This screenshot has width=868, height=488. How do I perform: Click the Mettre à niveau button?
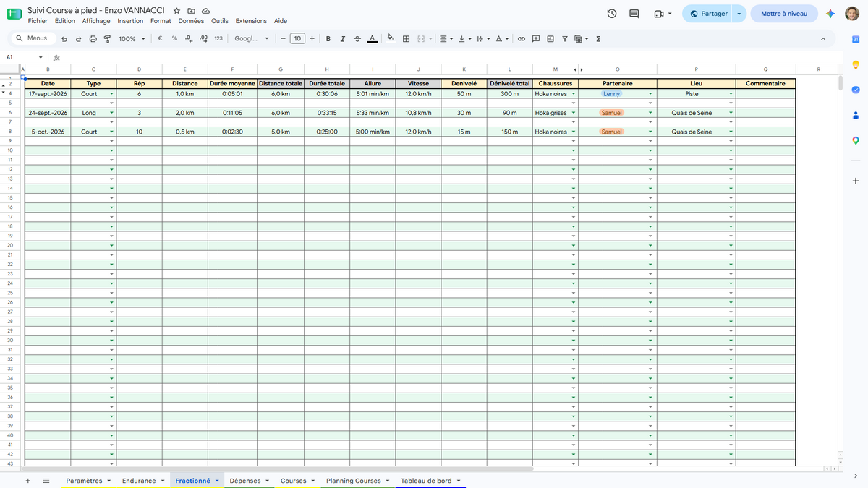[783, 14]
